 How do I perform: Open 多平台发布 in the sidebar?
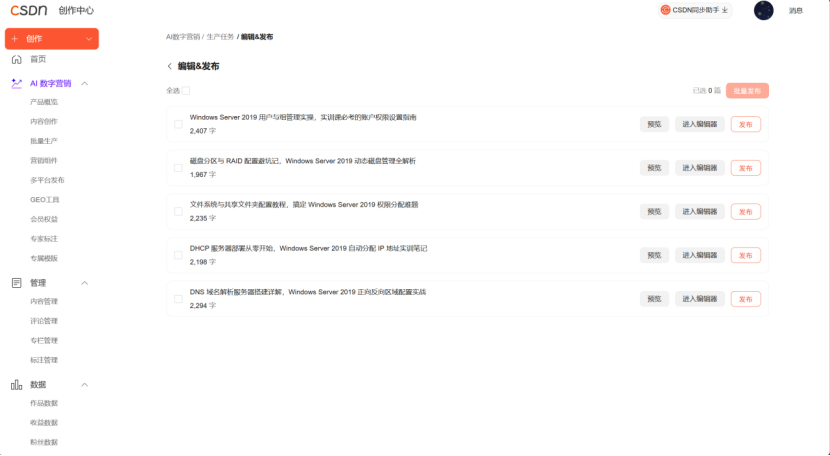click(x=47, y=180)
